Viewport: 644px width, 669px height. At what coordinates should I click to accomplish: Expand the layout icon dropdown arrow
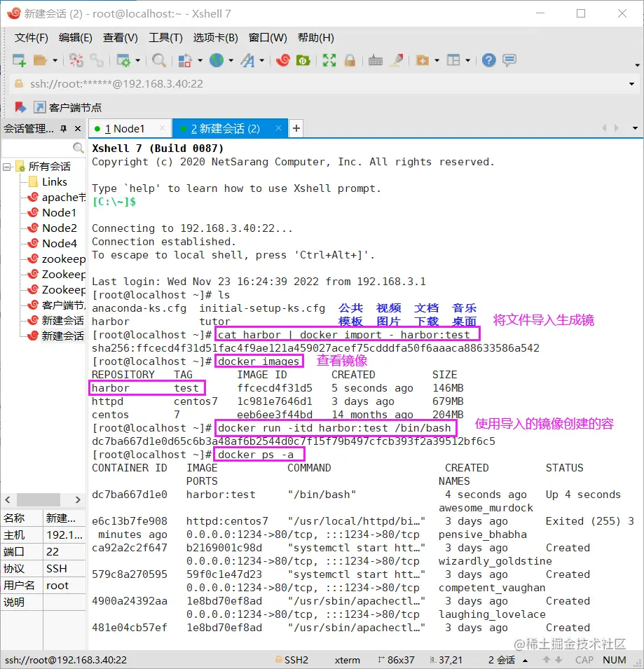coord(467,60)
